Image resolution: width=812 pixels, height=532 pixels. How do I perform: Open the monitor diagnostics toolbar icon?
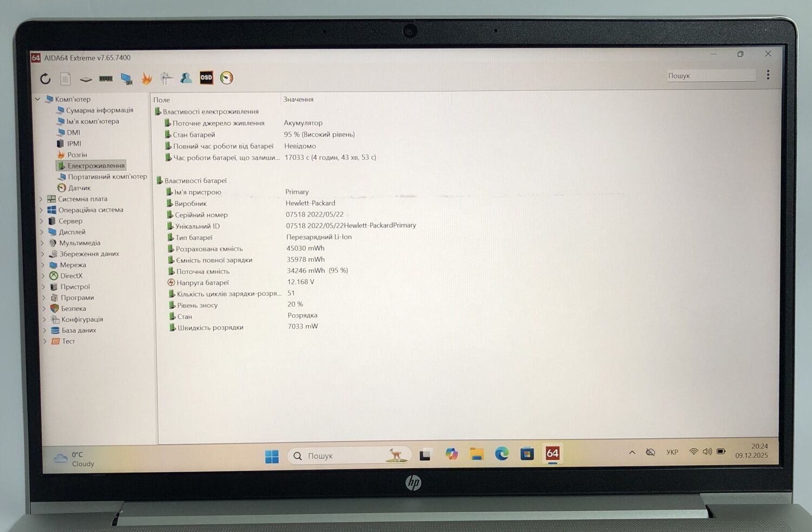127,79
